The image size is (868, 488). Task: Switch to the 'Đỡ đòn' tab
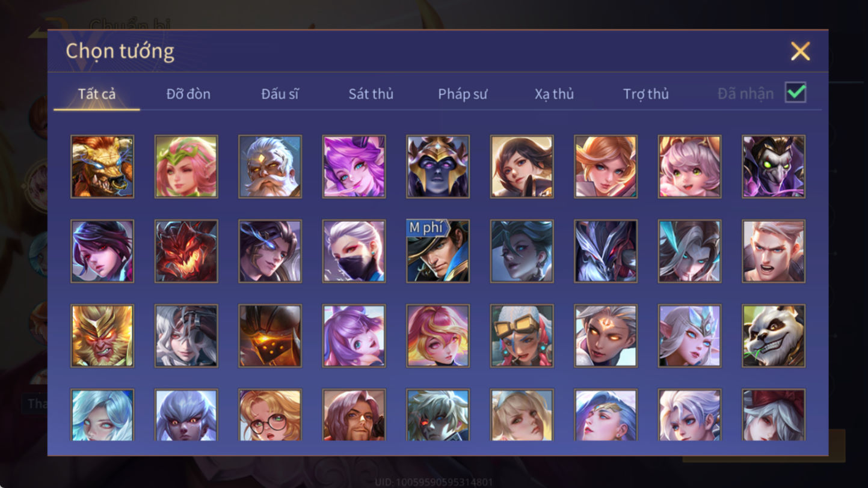pos(188,94)
